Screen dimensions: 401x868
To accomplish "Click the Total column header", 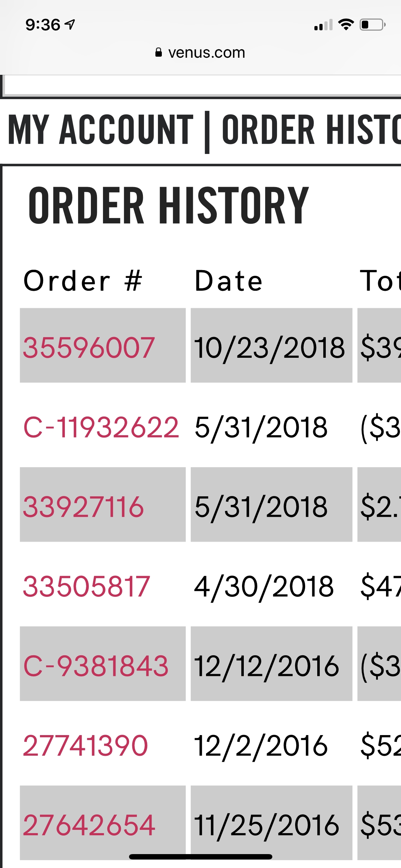I will tap(380, 281).
